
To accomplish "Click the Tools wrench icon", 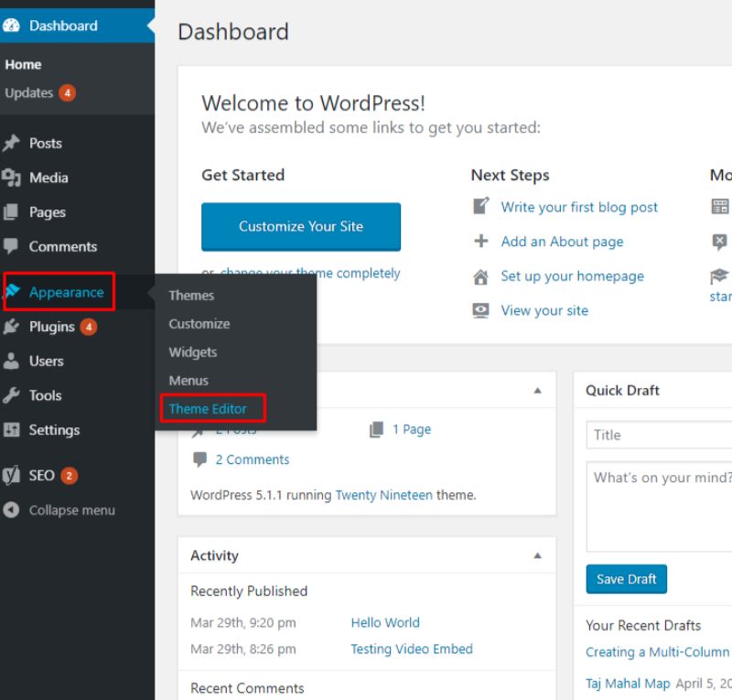I will (x=11, y=396).
